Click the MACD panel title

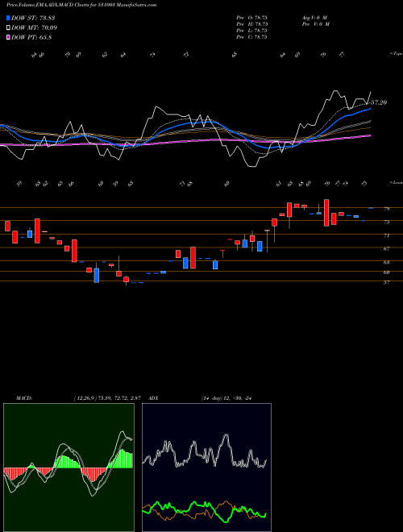(x=24, y=398)
